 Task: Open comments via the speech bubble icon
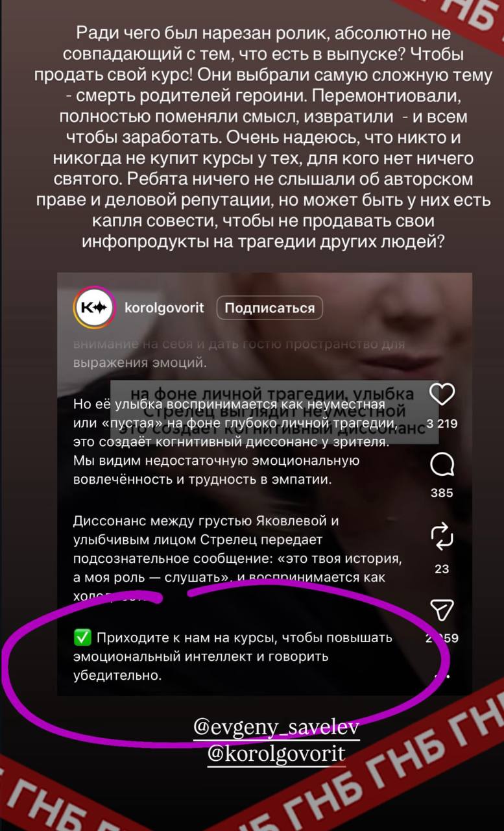(442, 464)
